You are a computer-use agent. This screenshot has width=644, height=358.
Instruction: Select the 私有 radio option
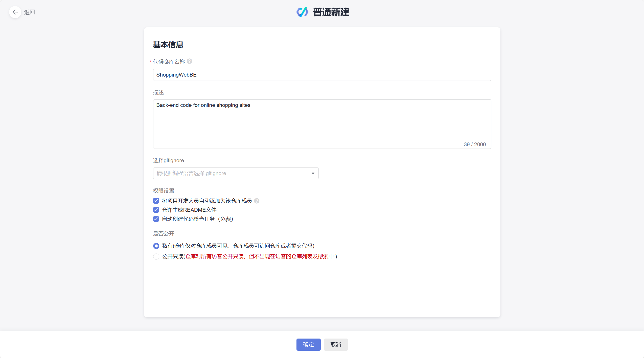tap(156, 246)
